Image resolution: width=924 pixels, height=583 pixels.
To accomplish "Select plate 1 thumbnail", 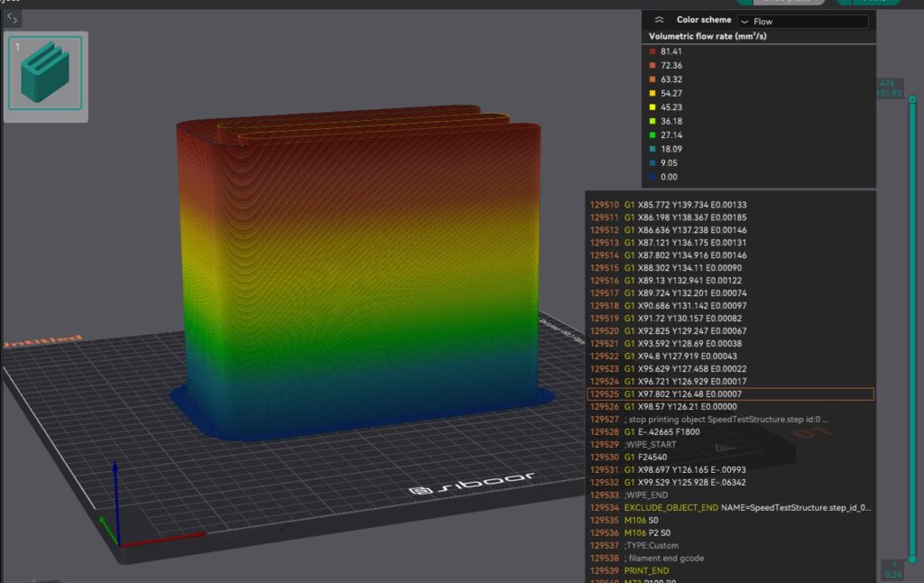I will point(45,73).
